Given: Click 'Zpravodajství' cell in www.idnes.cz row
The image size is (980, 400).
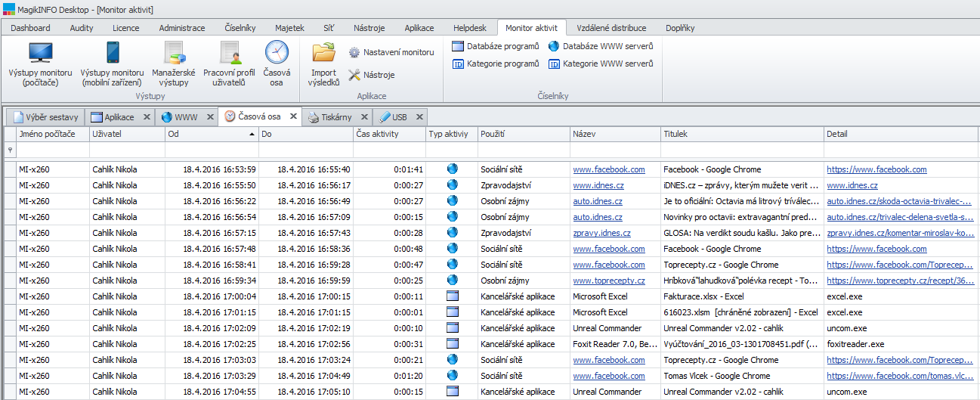Looking at the screenshot, I should tap(524, 185).
